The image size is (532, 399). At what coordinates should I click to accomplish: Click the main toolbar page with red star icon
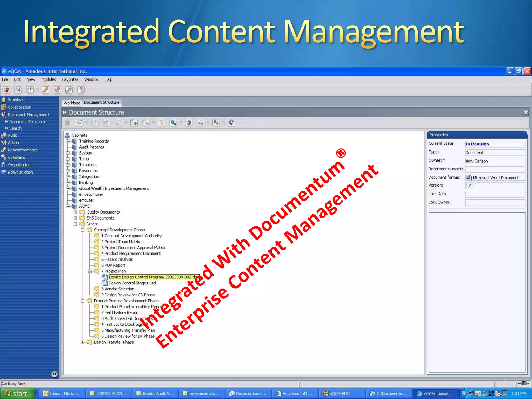[x=30, y=90]
